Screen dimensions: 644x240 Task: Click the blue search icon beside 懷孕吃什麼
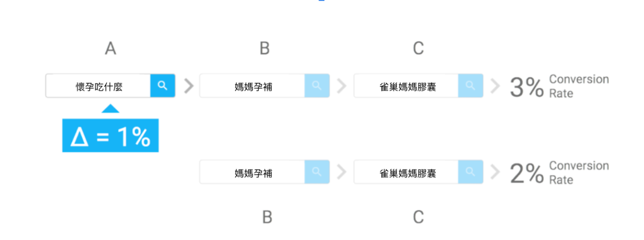coord(162,86)
